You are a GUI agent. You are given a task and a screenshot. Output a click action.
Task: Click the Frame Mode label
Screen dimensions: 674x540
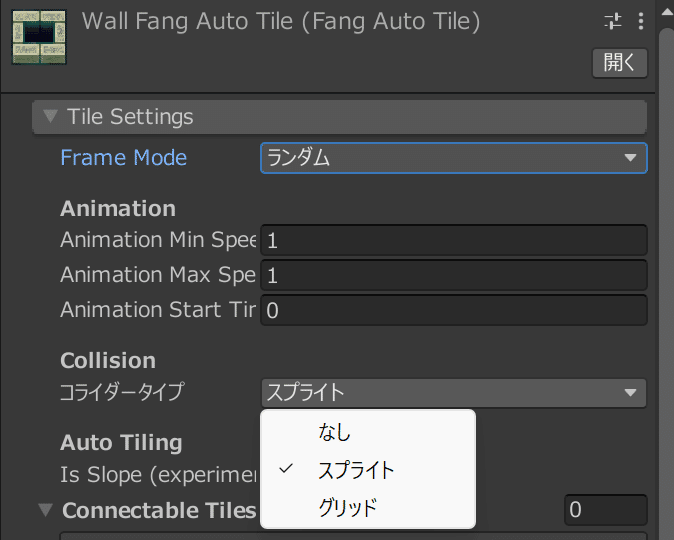click(x=123, y=158)
